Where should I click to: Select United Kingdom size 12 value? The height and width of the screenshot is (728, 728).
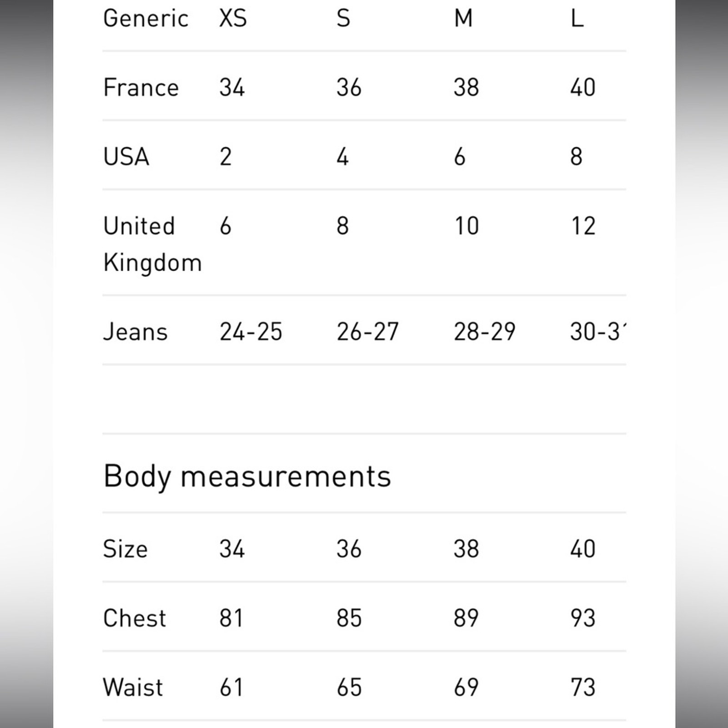click(583, 226)
